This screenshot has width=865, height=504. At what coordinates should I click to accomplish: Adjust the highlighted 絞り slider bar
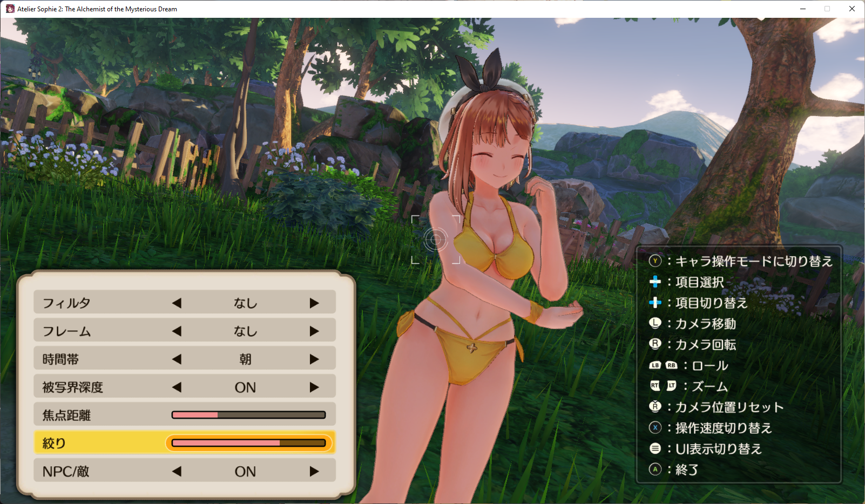pyautogui.click(x=249, y=443)
